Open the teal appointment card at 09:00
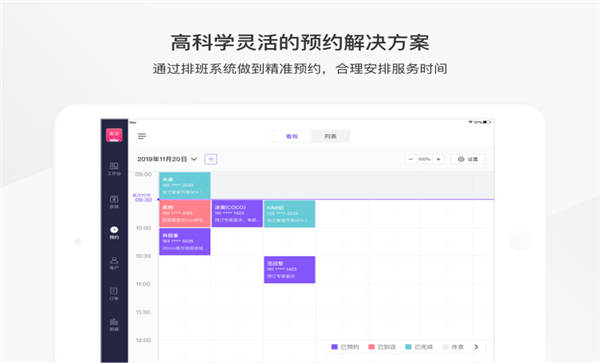Viewport: 600px width, 363px height. click(185, 186)
